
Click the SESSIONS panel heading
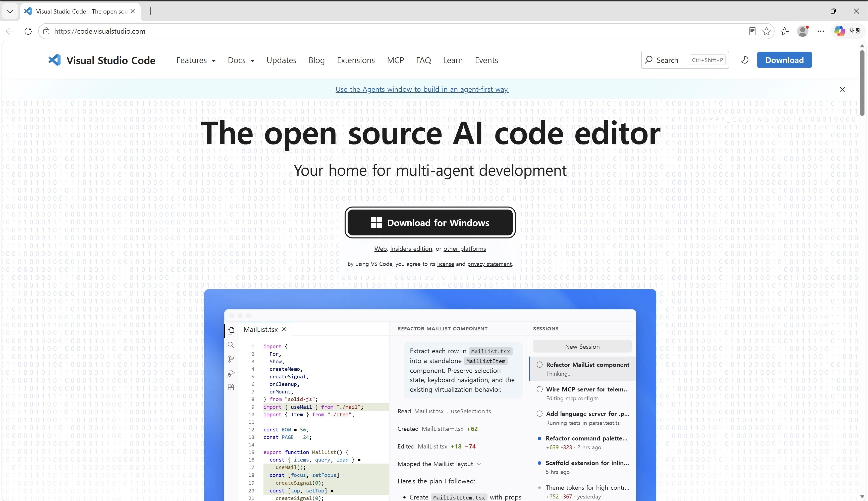546,329
